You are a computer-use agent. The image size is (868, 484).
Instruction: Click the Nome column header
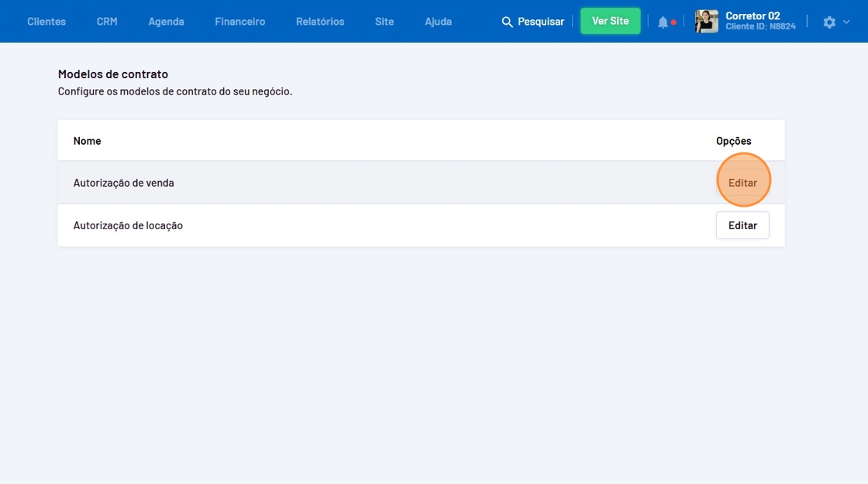click(x=87, y=141)
